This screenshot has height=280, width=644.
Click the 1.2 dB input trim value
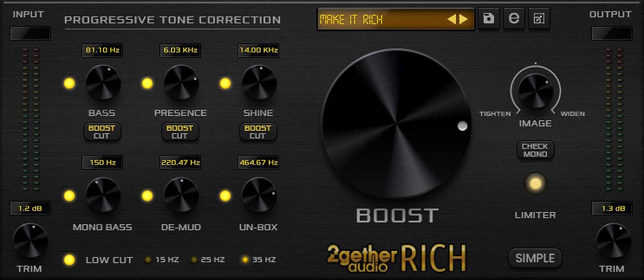point(30,209)
